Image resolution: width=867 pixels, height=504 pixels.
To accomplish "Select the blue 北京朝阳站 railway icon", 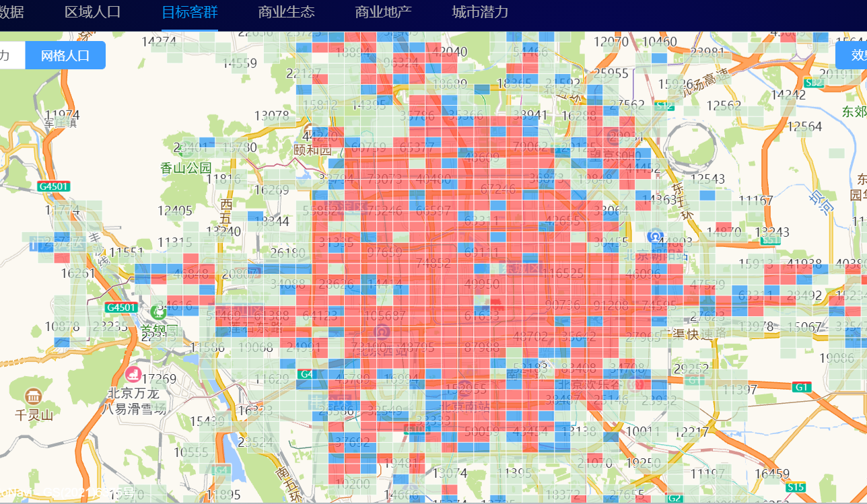I will 654,237.
